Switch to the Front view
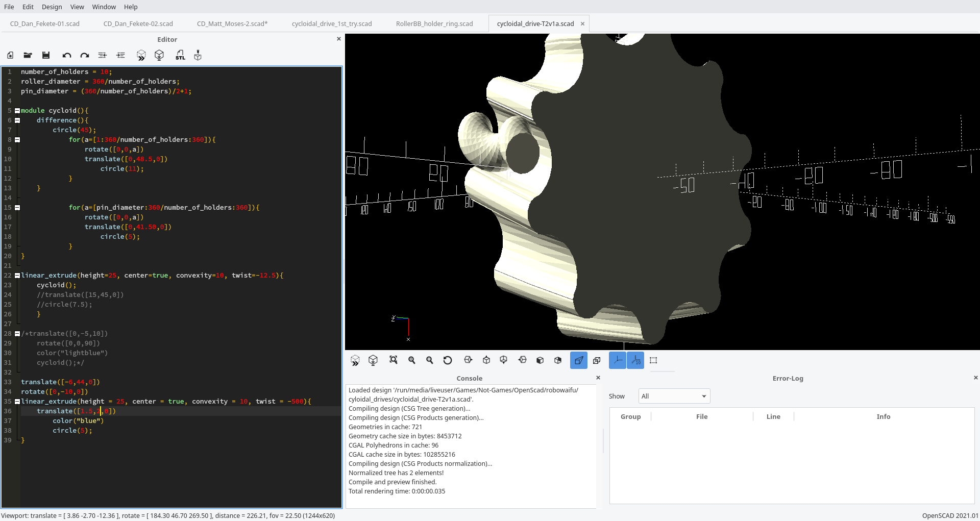This screenshot has height=521, width=980. (540, 360)
